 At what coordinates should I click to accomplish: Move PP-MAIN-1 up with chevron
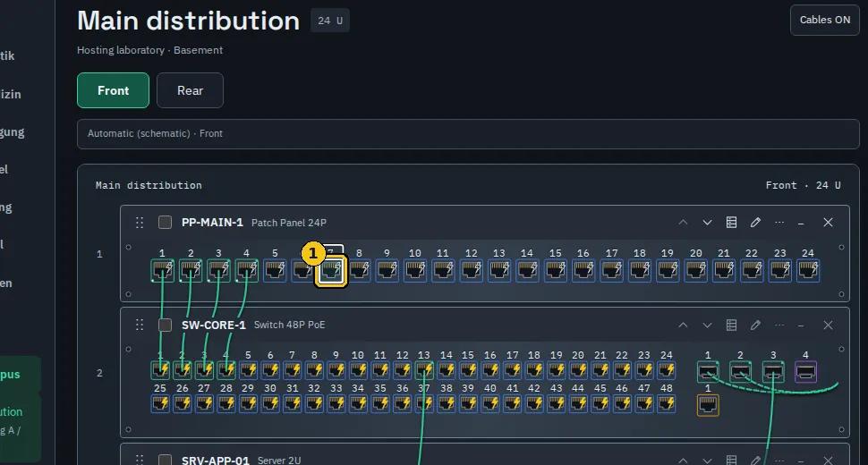(x=683, y=223)
